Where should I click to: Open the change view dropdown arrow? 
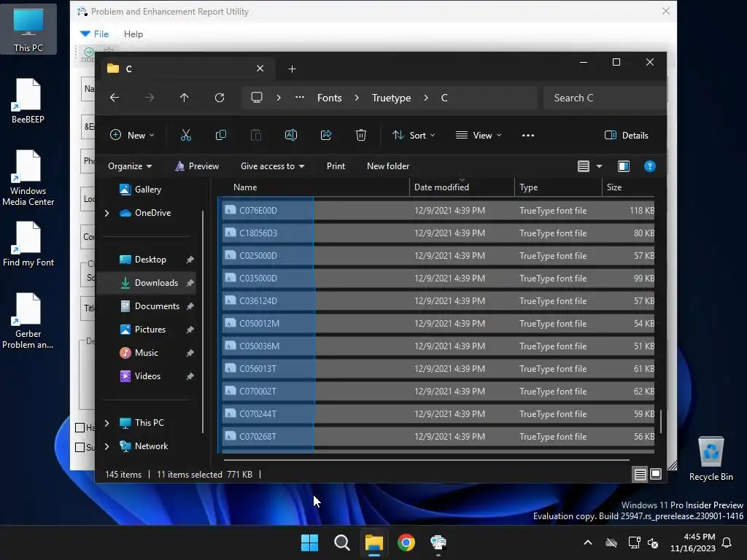point(600,166)
